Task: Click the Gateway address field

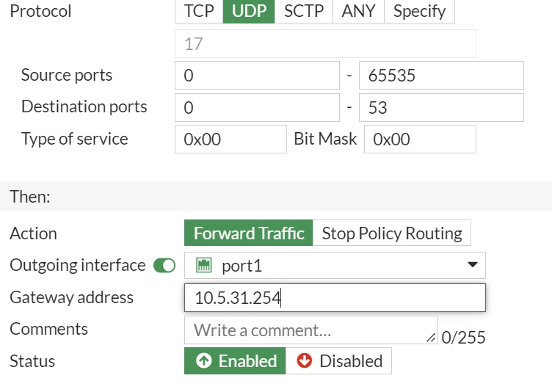Action: (x=335, y=297)
